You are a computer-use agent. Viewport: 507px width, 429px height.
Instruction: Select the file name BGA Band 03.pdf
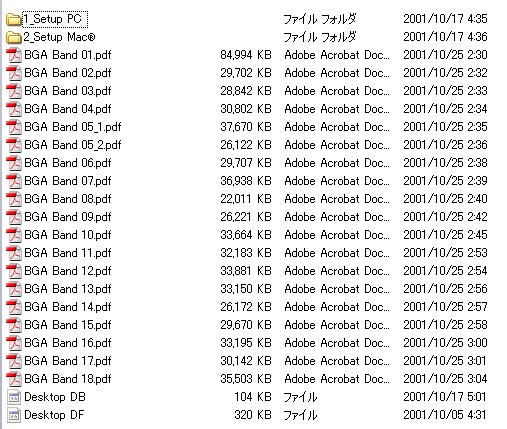pyautogui.click(x=68, y=91)
